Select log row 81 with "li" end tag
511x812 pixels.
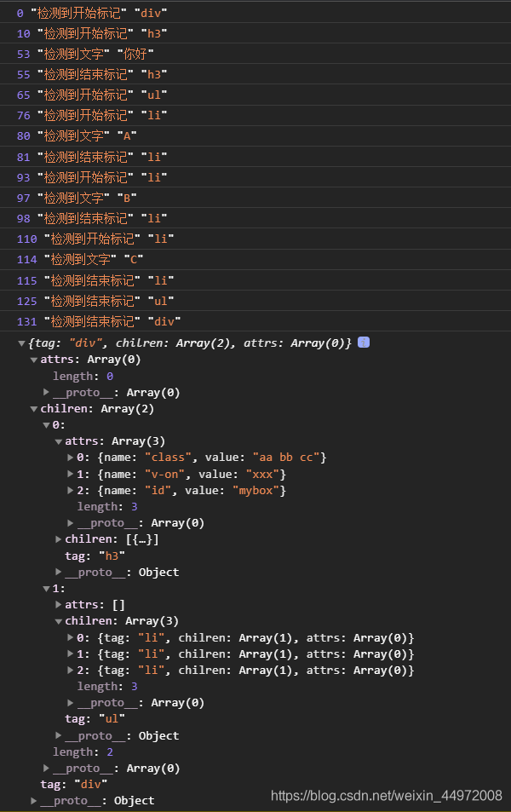pos(255,157)
